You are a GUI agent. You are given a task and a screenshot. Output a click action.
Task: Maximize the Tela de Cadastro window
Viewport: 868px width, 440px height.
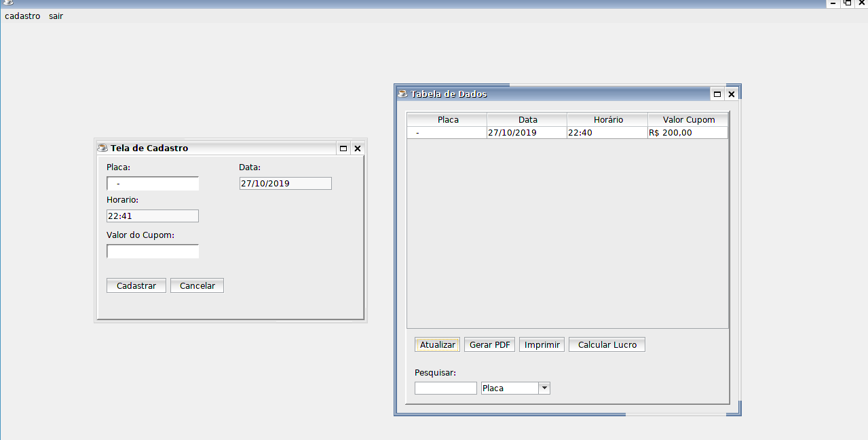(343, 148)
